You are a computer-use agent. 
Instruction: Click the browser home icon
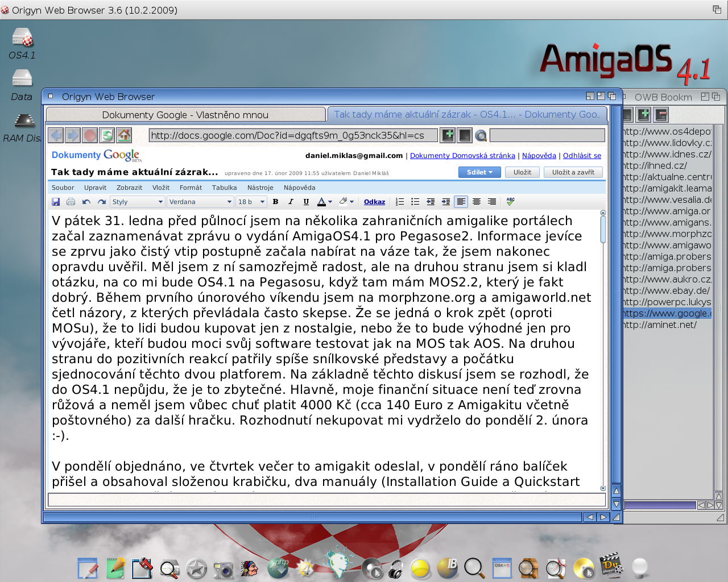point(124,135)
